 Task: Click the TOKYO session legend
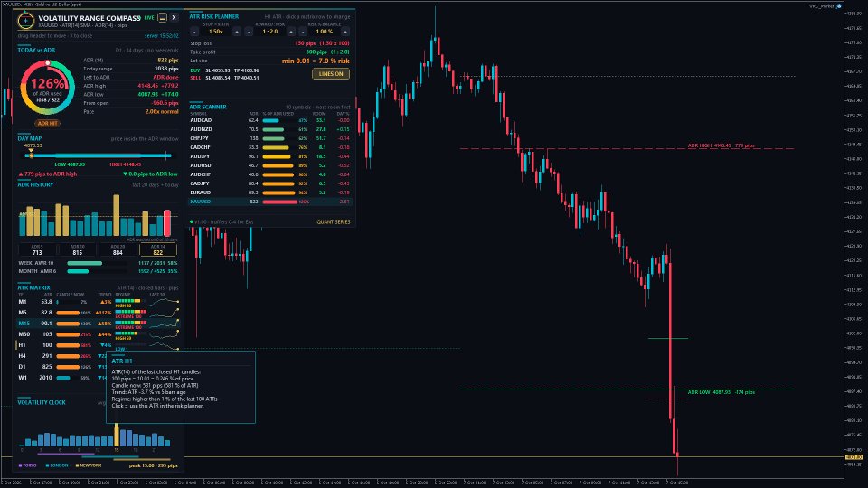28,465
